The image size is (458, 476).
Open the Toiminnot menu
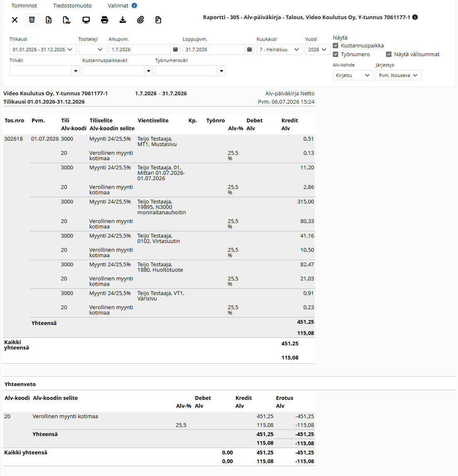click(24, 6)
